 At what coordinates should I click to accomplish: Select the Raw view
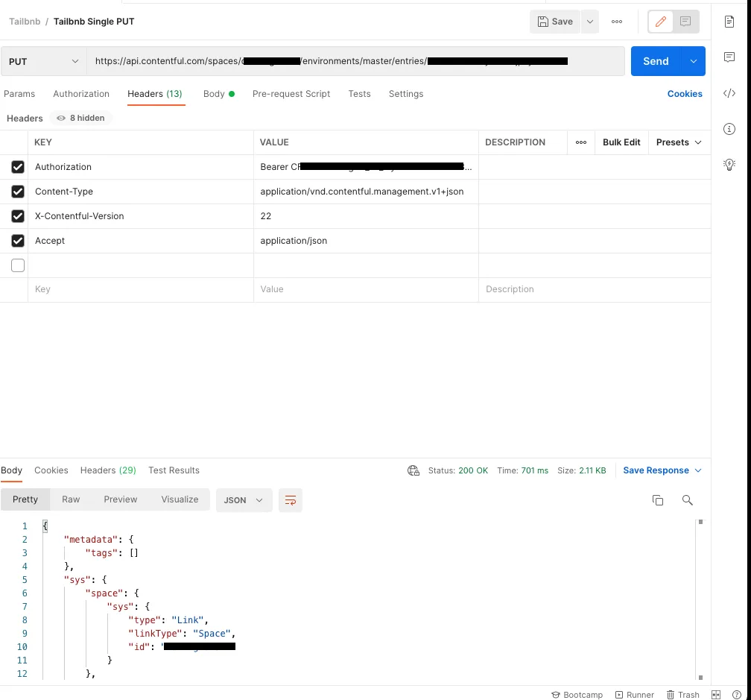click(71, 499)
